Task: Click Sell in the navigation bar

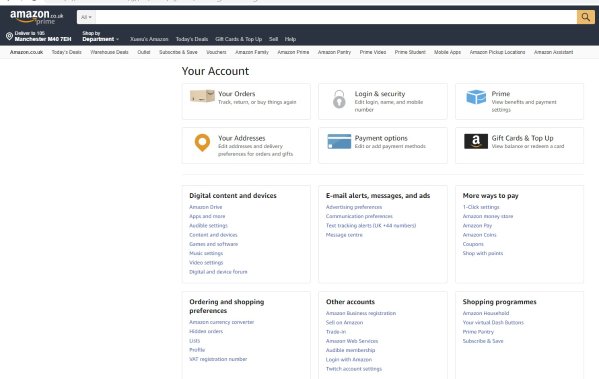Action: tap(274, 39)
